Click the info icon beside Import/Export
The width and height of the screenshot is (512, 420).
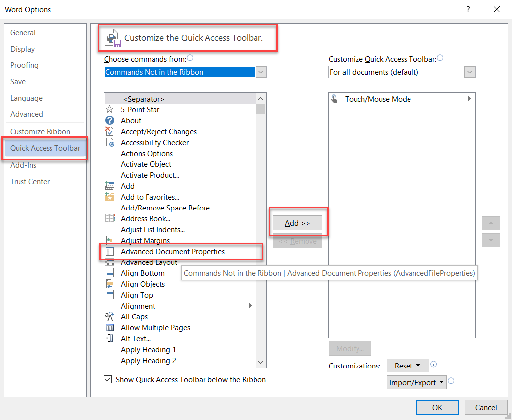click(451, 381)
